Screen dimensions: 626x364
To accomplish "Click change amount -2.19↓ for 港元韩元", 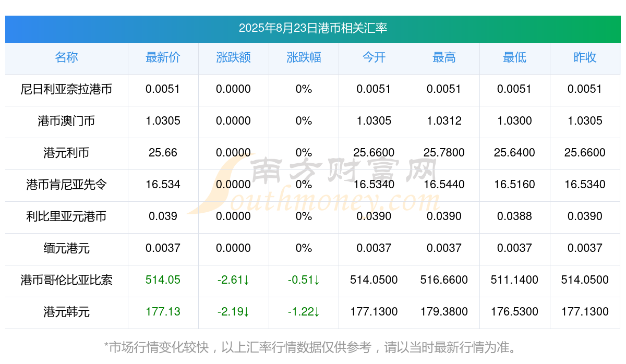I will pos(233,312).
